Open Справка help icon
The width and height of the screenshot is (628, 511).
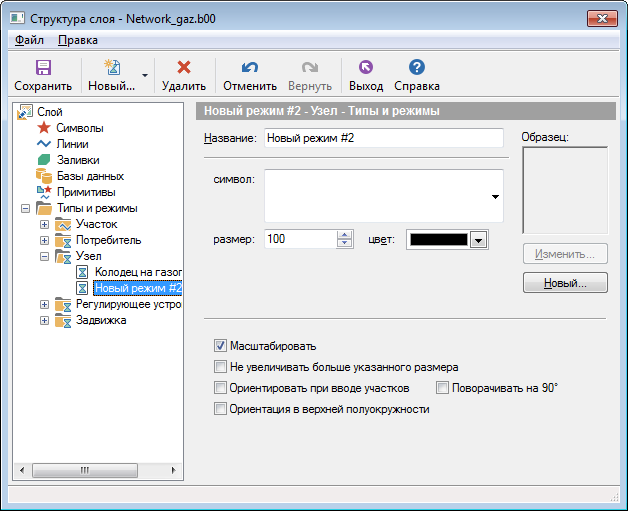tap(417, 68)
